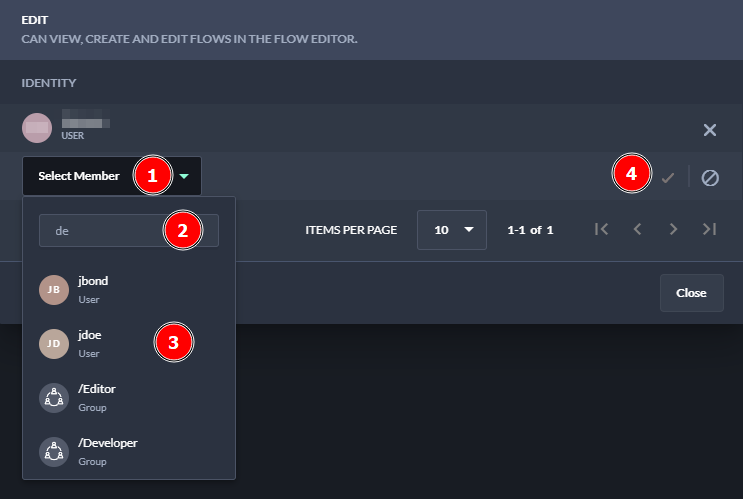
Task: Go to the previous page
Action: [637, 229]
